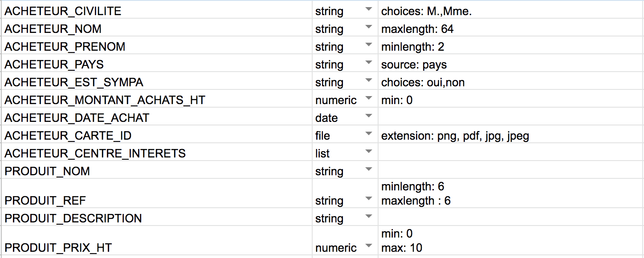Open date type dropdown for ACHETEUR_DATE_ACHAT
644x258 pixels.
coord(368,117)
